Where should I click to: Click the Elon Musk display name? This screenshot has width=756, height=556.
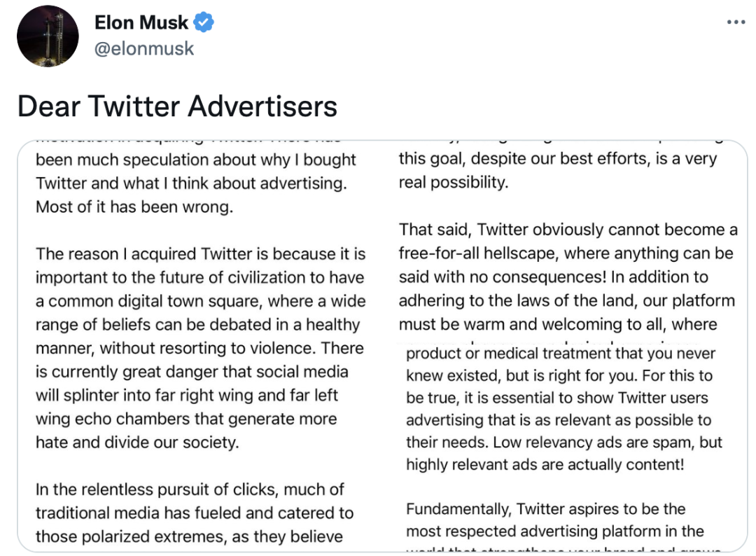coord(141,22)
